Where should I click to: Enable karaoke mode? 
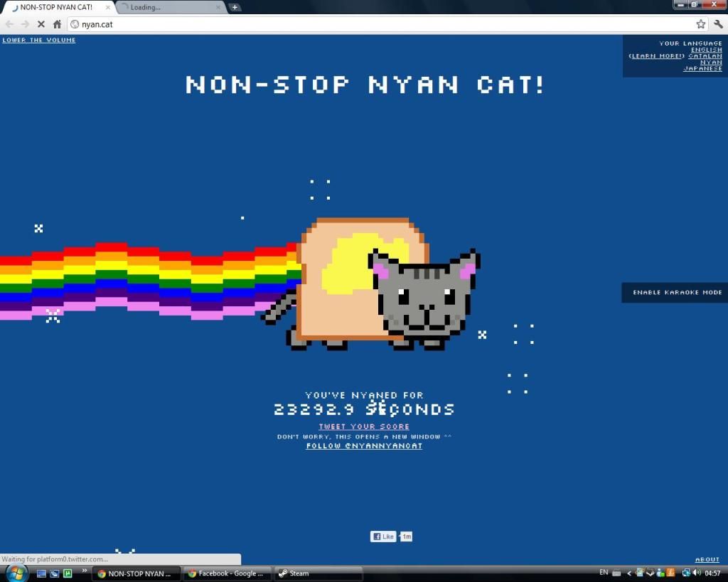point(677,293)
